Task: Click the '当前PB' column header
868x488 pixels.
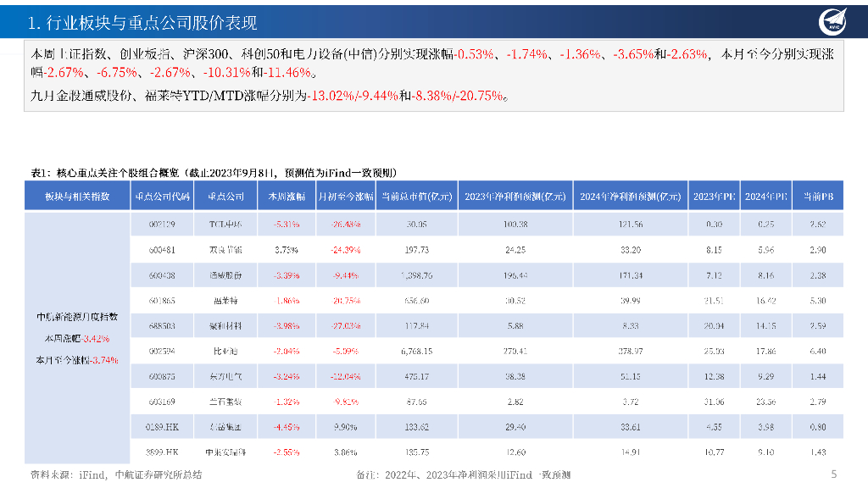Action: pos(818,197)
